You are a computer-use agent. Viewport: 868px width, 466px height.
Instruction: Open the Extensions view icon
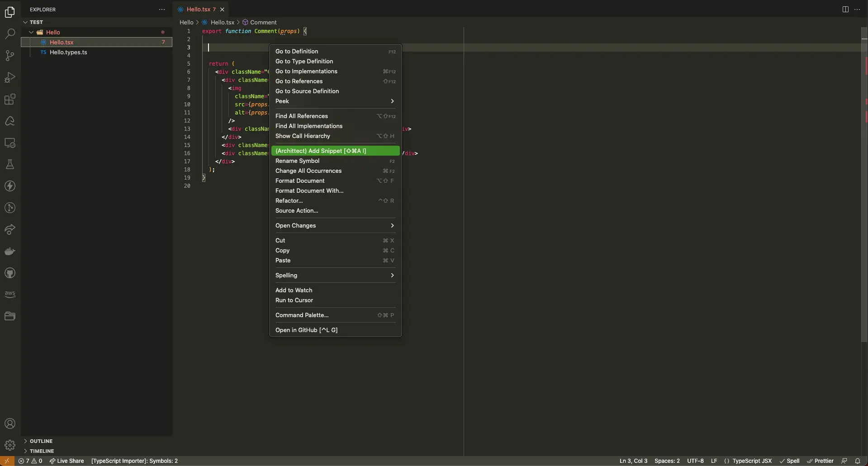coord(10,99)
